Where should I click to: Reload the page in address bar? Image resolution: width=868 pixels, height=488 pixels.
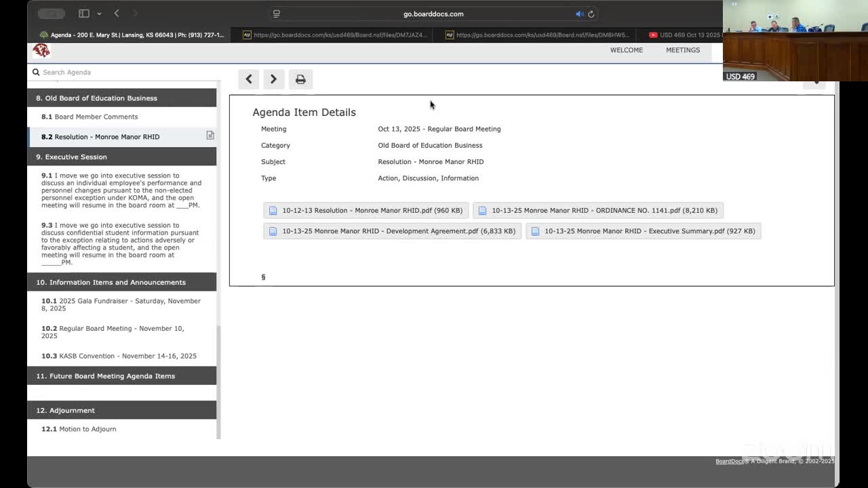(591, 14)
